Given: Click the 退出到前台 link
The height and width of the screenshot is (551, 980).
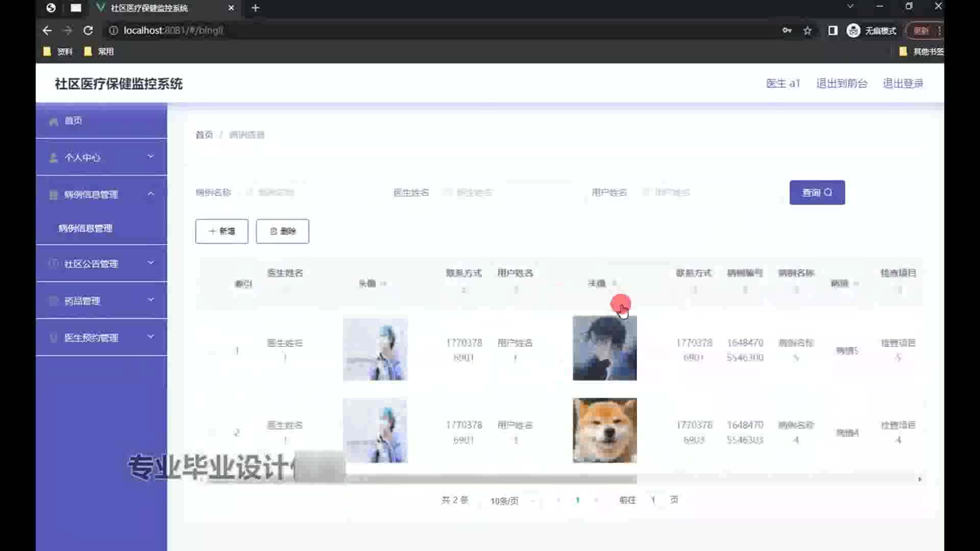Looking at the screenshot, I should point(842,83).
